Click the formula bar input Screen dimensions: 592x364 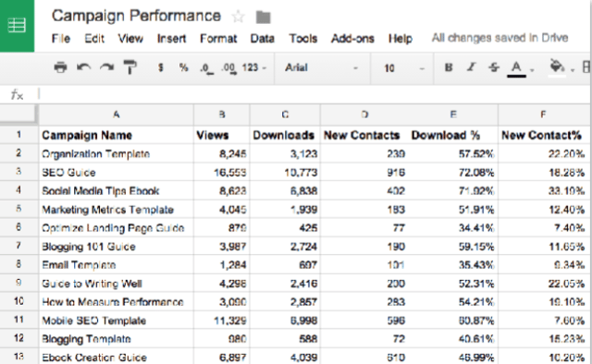314,94
